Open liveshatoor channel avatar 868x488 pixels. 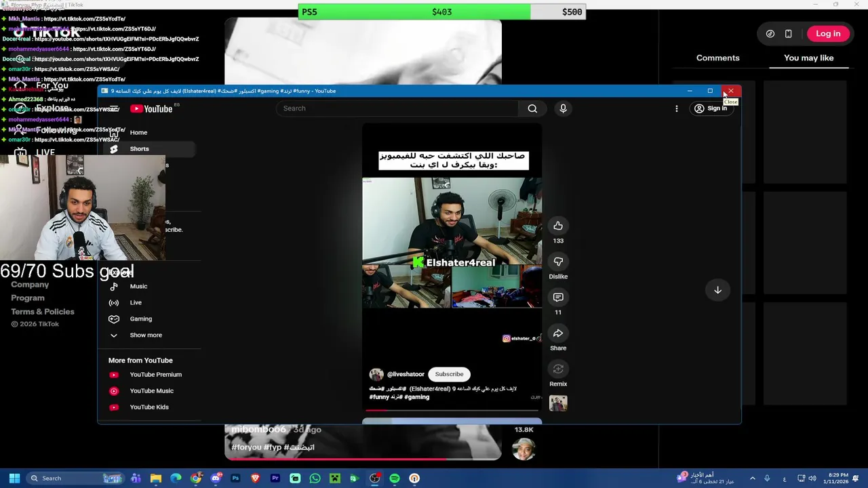(x=376, y=374)
